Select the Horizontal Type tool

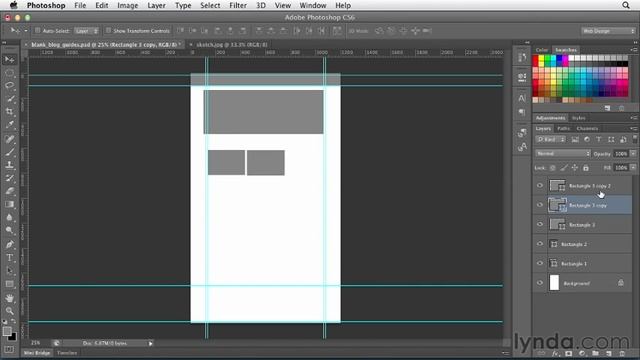coord(9,258)
